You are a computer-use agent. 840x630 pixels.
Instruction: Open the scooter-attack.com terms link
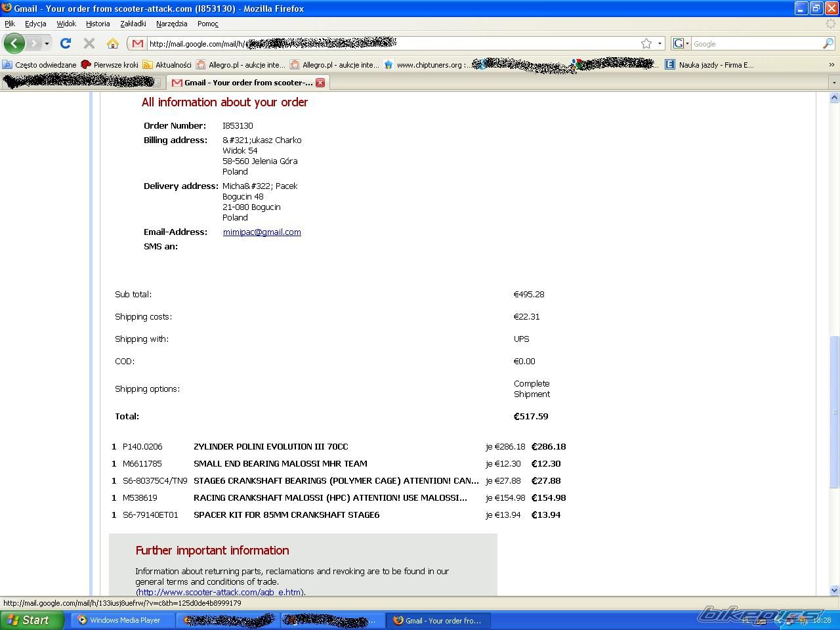coord(220,592)
